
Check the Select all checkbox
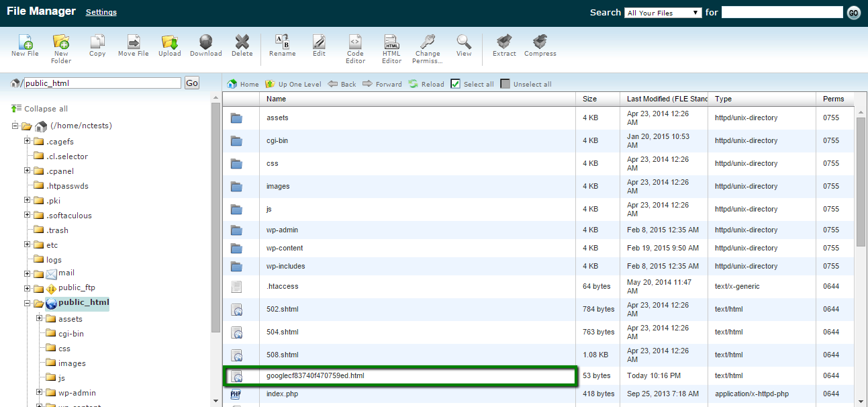(x=455, y=84)
